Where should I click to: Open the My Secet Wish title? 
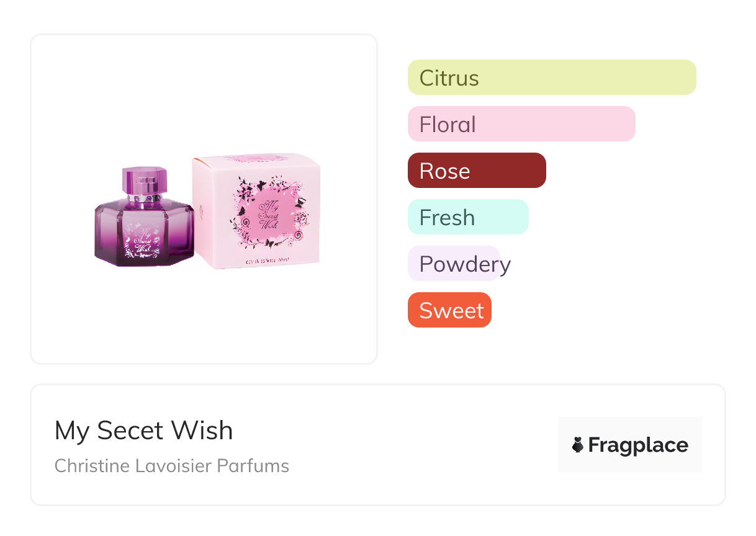point(143,431)
